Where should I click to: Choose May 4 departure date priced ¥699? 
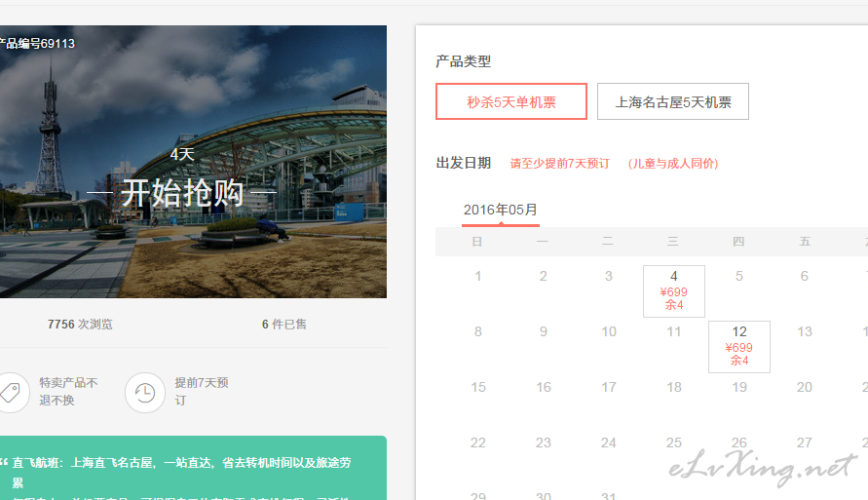674,291
